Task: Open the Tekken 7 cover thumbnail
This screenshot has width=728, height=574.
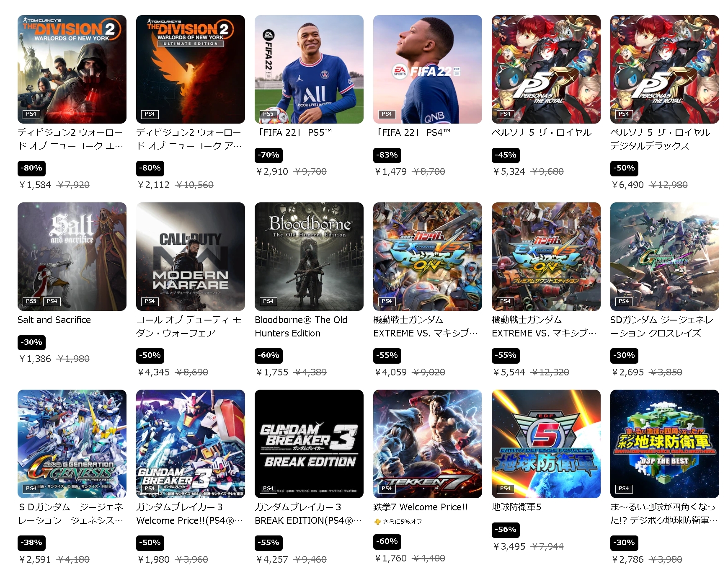Action: pyautogui.click(x=428, y=444)
